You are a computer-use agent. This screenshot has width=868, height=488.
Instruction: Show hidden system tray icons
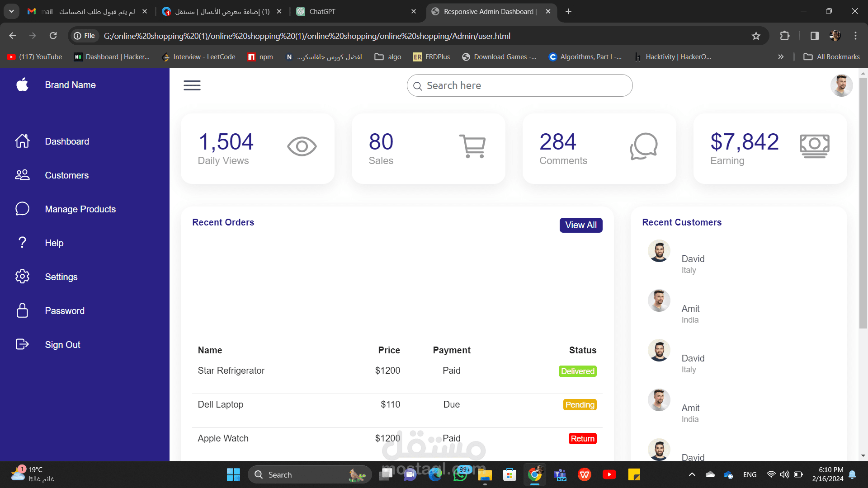(x=692, y=474)
